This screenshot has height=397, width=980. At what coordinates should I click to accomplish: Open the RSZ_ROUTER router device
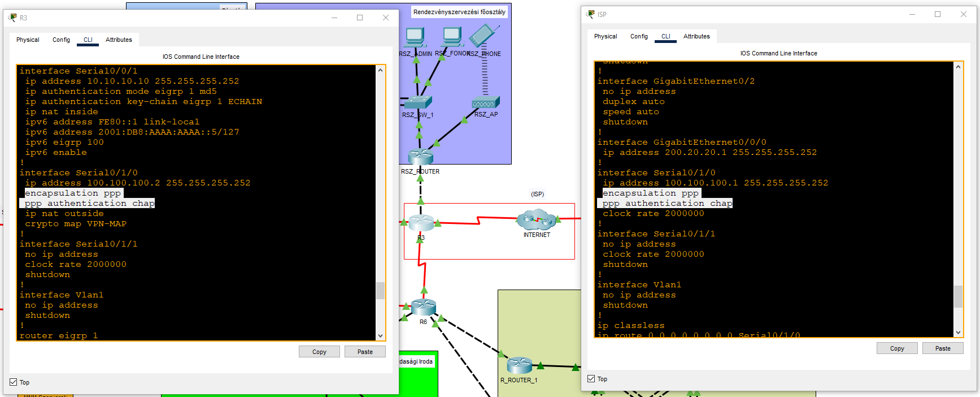(421, 157)
